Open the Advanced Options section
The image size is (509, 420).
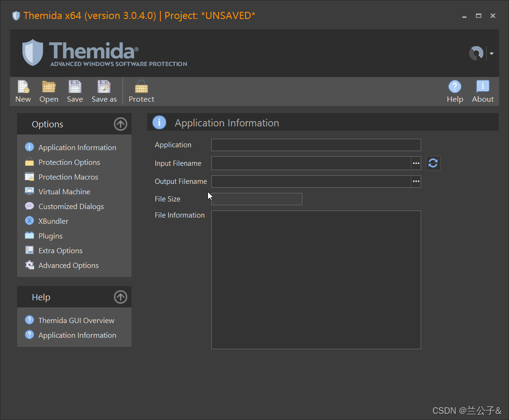62,266
